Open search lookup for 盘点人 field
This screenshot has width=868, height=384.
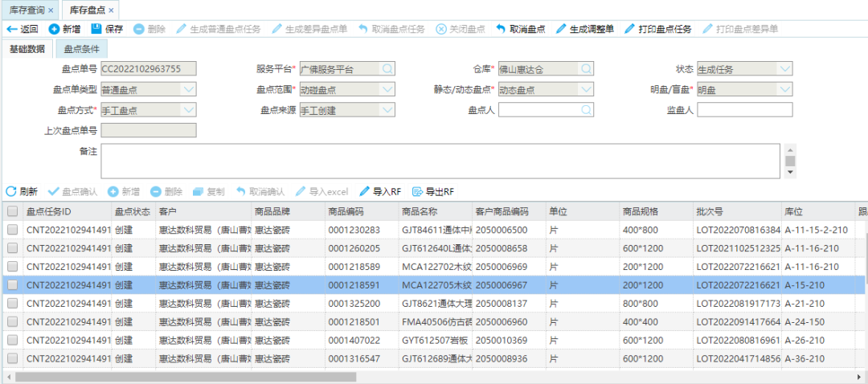pos(587,110)
